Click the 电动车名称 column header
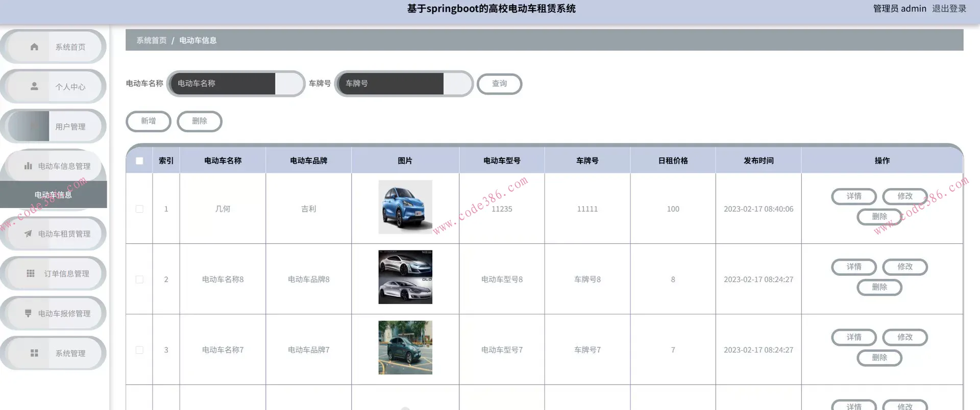The width and height of the screenshot is (980, 410). [223, 161]
